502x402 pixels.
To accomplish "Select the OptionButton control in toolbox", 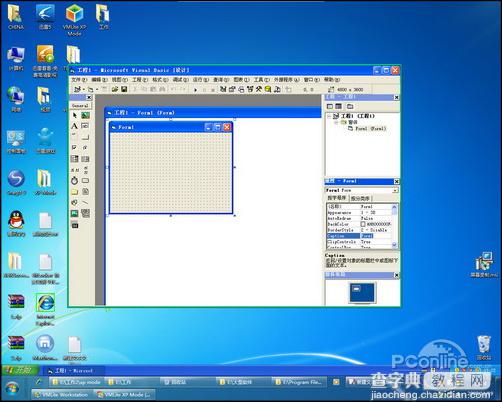I will point(86,147).
